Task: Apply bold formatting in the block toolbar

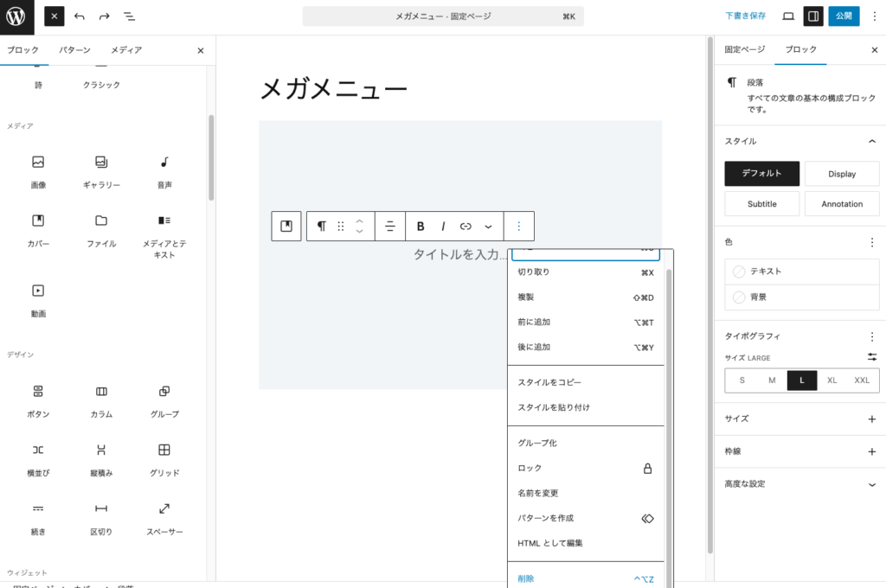Action: click(421, 226)
